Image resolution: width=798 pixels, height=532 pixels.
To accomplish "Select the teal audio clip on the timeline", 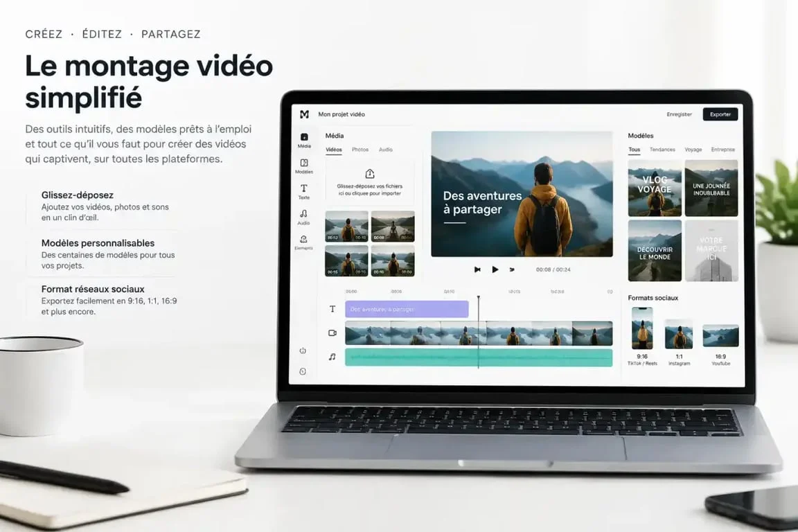I will [479, 357].
